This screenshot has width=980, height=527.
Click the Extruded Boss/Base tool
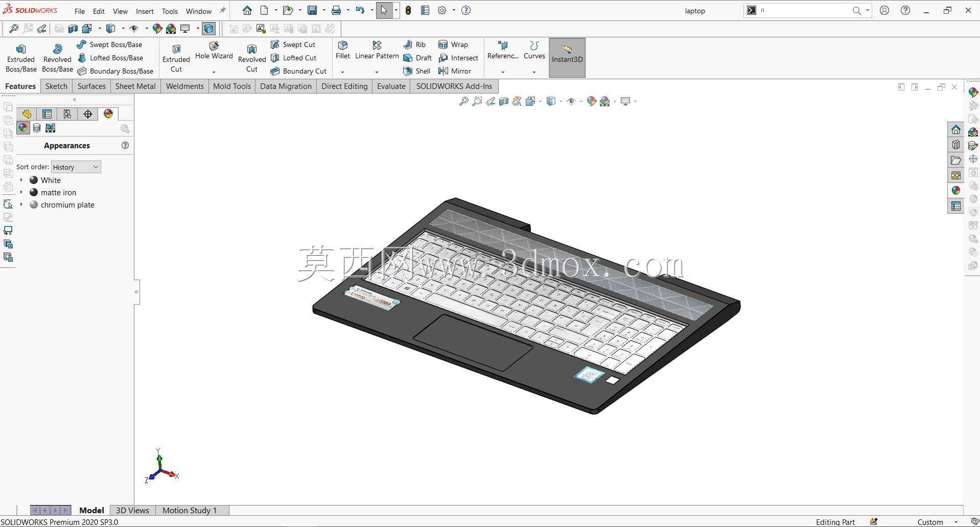pos(21,58)
